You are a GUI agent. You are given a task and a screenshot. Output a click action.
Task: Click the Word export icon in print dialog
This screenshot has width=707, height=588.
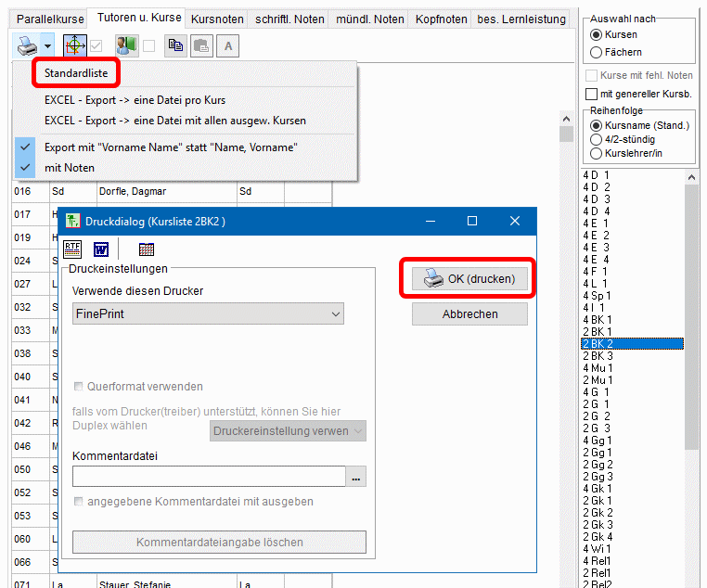point(101,249)
